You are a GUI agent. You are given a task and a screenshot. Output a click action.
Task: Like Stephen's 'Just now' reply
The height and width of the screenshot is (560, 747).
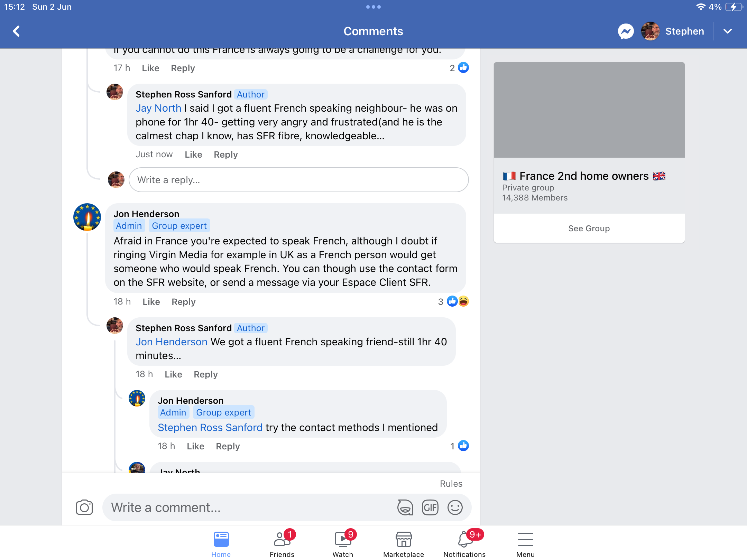[193, 155]
